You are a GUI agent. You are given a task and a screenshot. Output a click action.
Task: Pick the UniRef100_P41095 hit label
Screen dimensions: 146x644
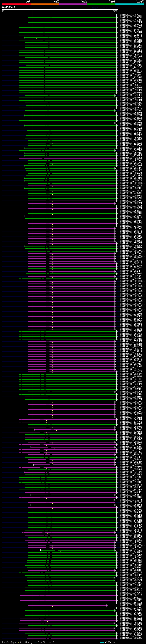coord(131,67)
